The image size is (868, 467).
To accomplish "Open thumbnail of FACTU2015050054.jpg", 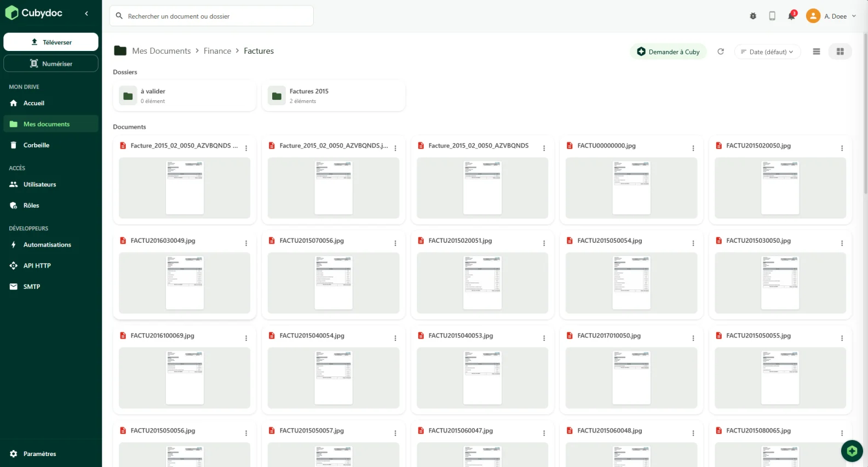I will [631, 283].
